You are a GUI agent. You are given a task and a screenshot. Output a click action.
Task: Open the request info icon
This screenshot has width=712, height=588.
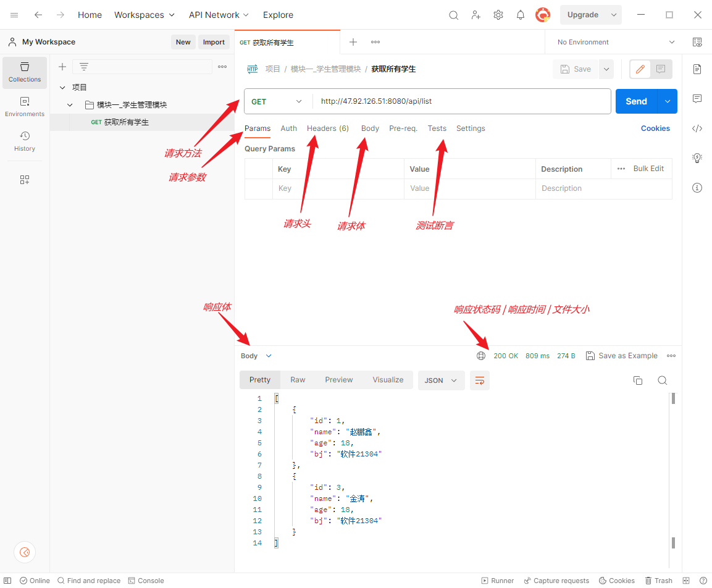coord(697,188)
